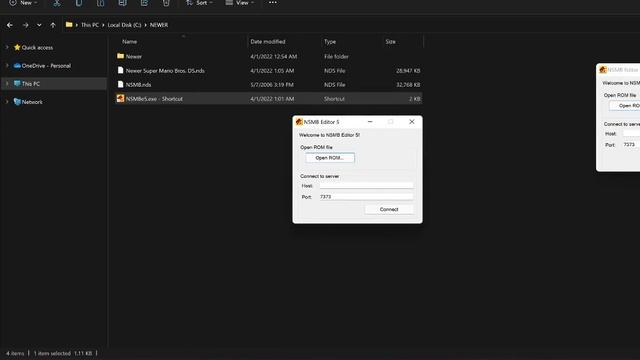The image size is (640, 360).
Task: Select OneDrive - Personal in sidebar
Action: click(46, 66)
